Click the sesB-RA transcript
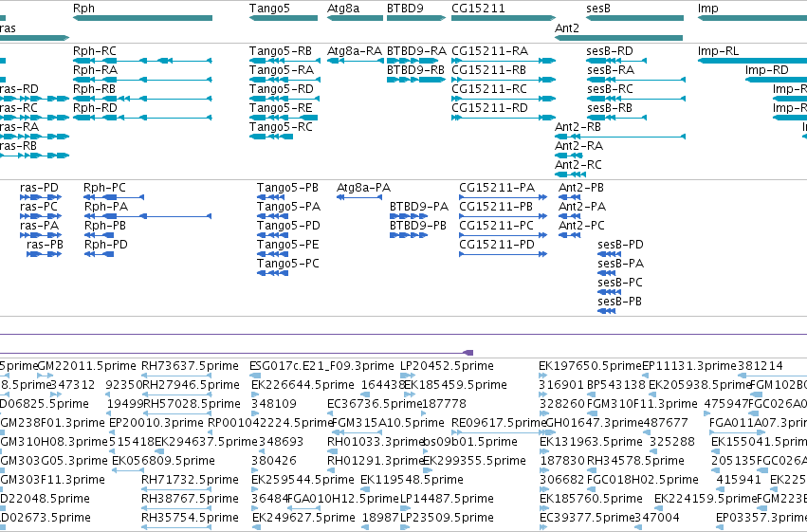Screen dimensions: 807x532 (x=636, y=80)
